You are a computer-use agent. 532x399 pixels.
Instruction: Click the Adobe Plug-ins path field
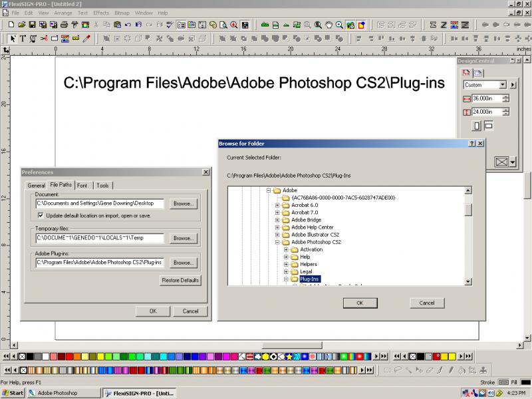[x=100, y=263]
